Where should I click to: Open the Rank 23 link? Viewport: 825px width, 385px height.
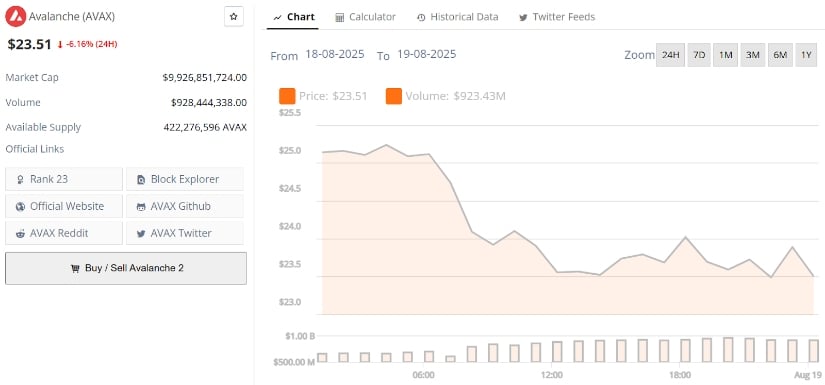[x=64, y=179]
